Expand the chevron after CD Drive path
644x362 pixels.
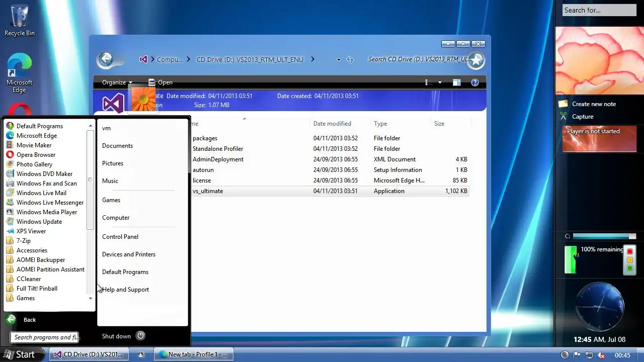coord(312,59)
